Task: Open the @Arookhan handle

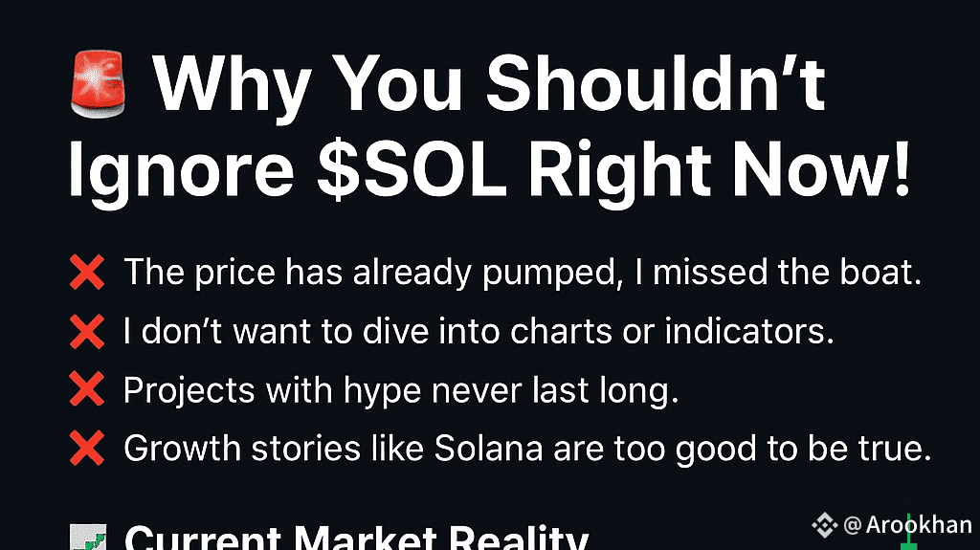Action: pos(907,525)
